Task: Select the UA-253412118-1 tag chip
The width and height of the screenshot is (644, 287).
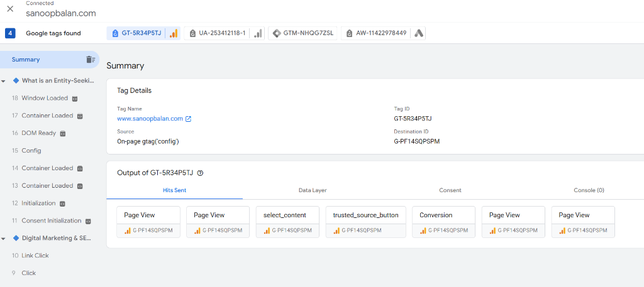Action: pyautogui.click(x=224, y=33)
